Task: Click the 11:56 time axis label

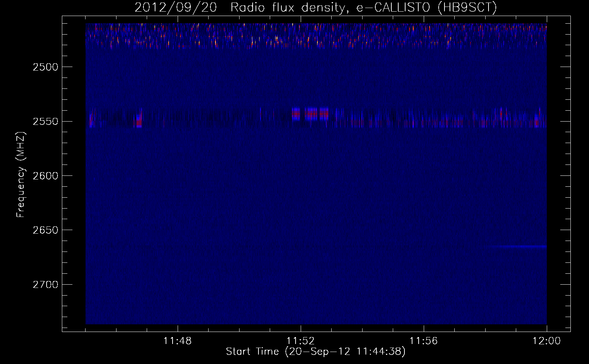Action: 424,341
